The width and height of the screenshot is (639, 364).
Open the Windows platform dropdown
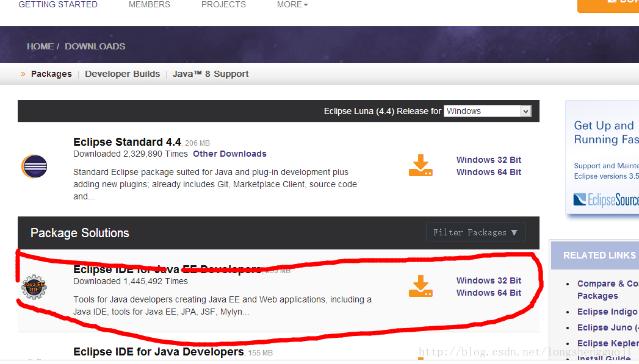pyautogui.click(x=488, y=111)
